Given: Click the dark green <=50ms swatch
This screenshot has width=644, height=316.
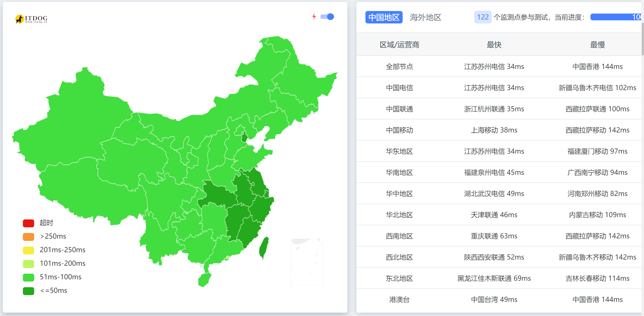Looking at the screenshot, I should click(x=28, y=291).
